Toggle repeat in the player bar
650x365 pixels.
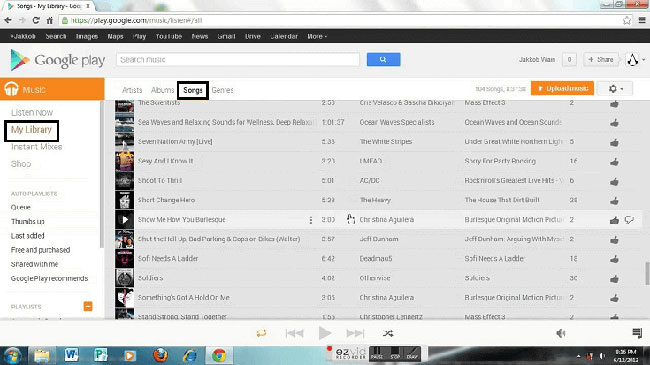pyautogui.click(x=261, y=333)
